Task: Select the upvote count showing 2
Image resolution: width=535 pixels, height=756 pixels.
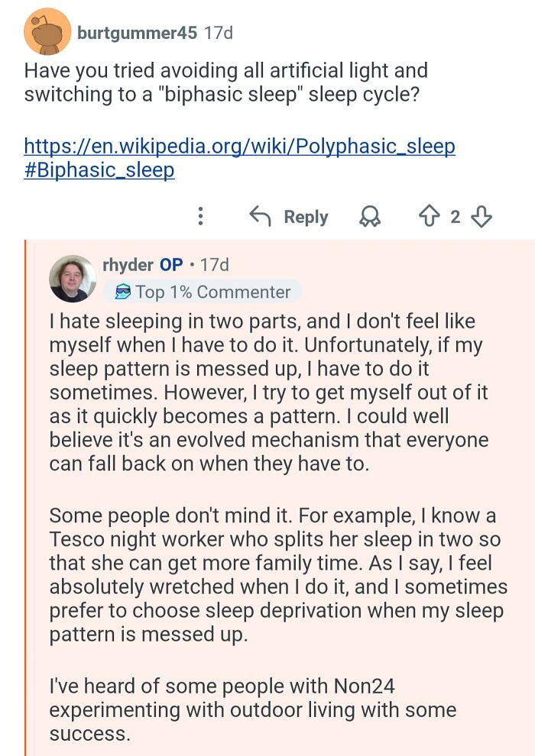Action: pos(457,217)
